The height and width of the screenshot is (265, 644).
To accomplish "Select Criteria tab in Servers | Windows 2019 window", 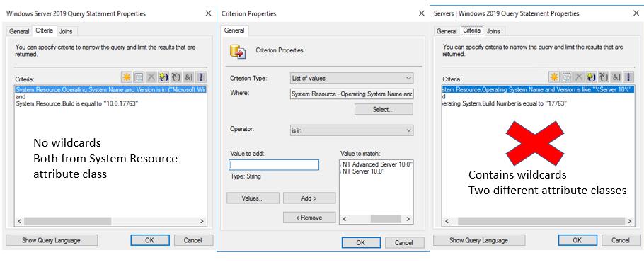I will click(471, 30).
